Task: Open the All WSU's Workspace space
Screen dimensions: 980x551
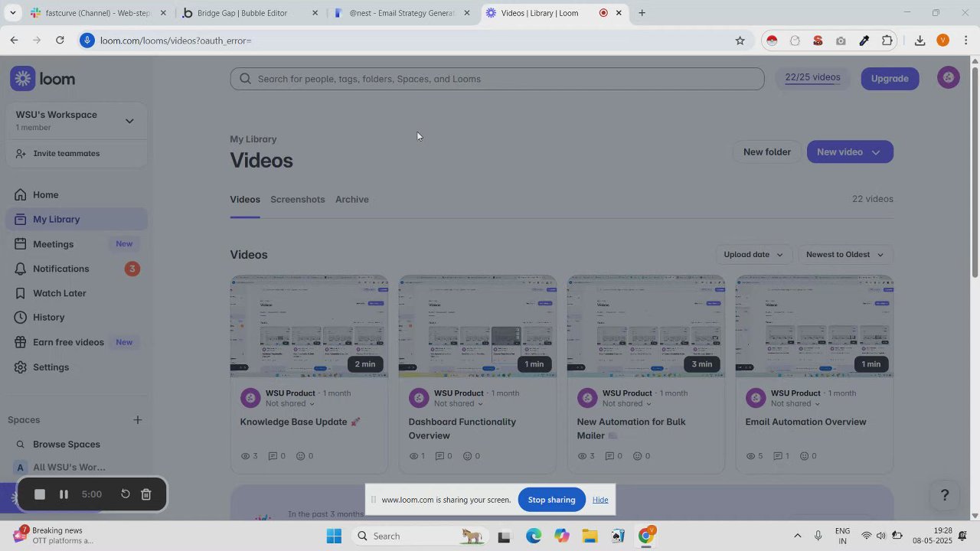Action: point(61,468)
